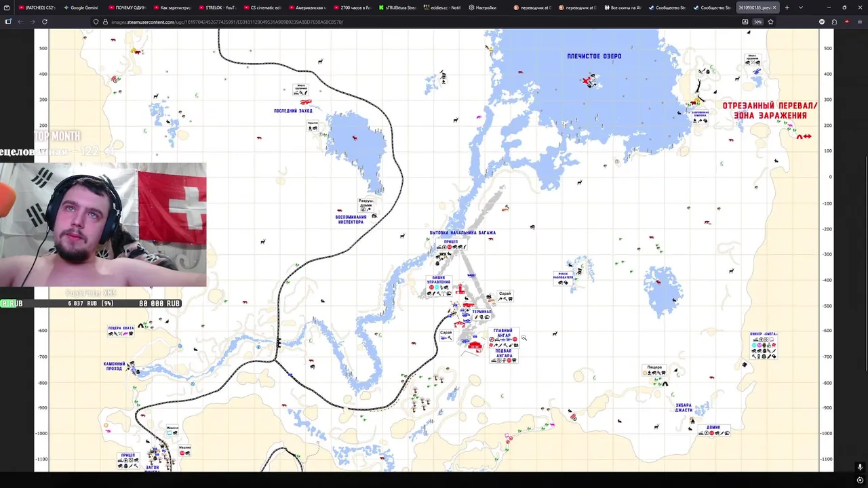Reload the current page

click(x=45, y=22)
